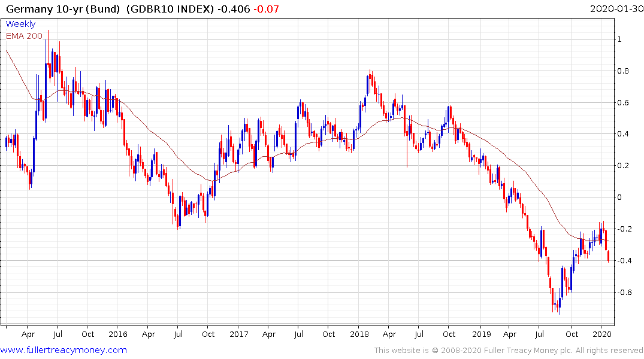The image size is (644, 359).
Task: Select the y-axis label '1'
Action: point(620,39)
